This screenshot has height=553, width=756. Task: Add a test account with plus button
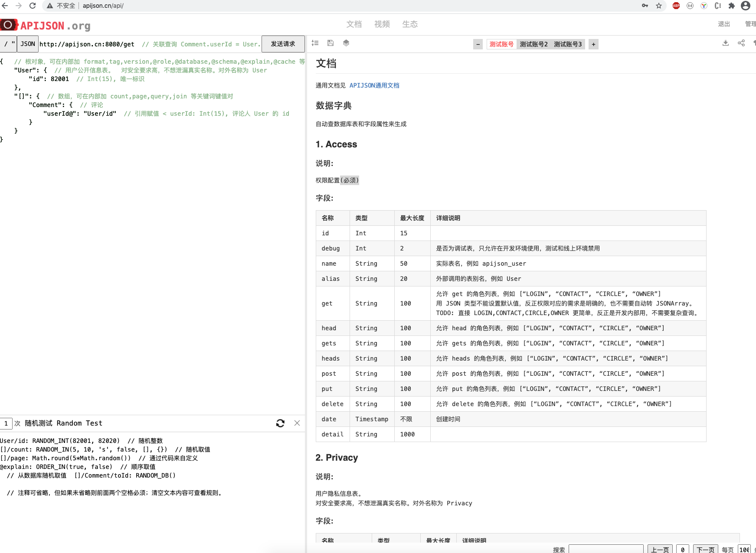click(594, 44)
